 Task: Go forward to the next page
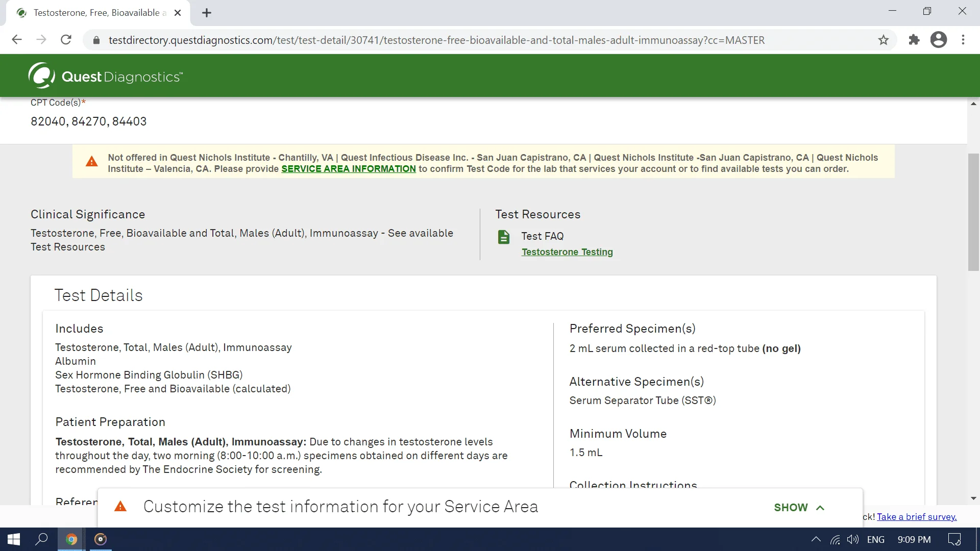tap(41, 40)
